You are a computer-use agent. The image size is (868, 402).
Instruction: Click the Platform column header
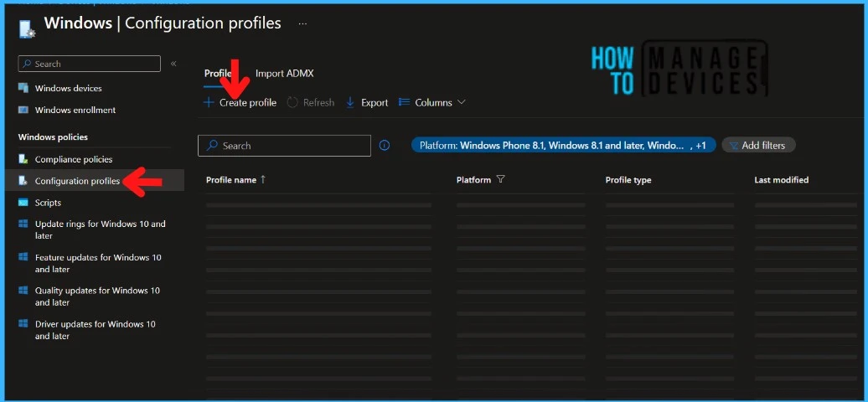(473, 179)
